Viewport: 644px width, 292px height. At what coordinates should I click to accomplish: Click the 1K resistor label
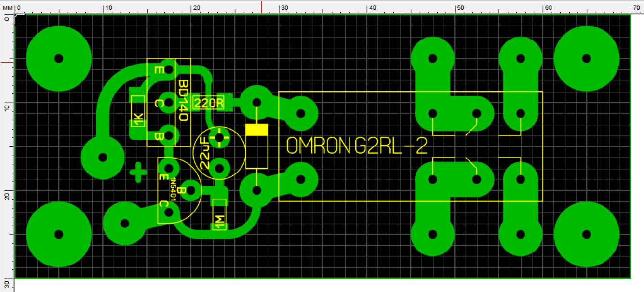(138, 119)
